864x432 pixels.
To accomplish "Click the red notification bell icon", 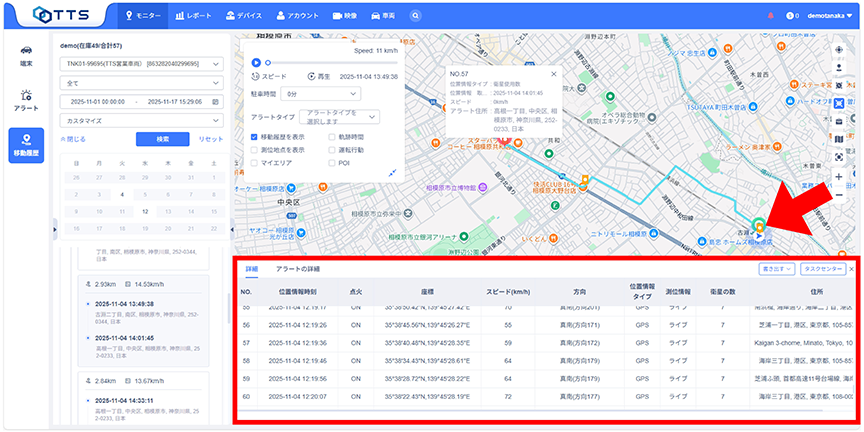I will (770, 15).
